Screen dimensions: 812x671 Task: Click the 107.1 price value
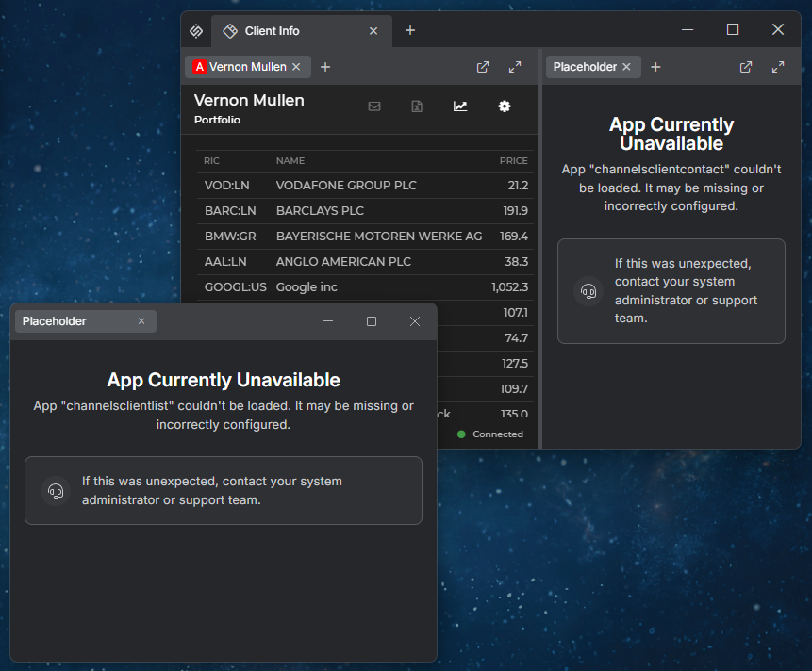pos(516,312)
